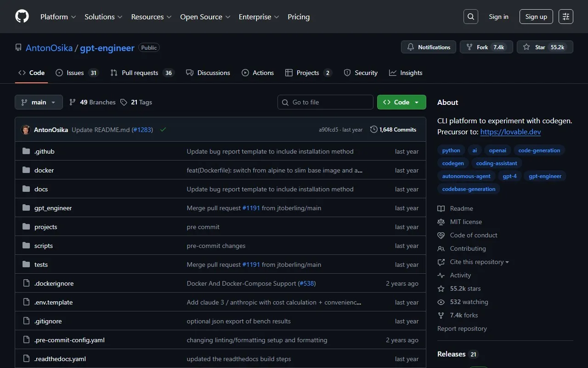Open the header appearance settings icon

[565, 17]
